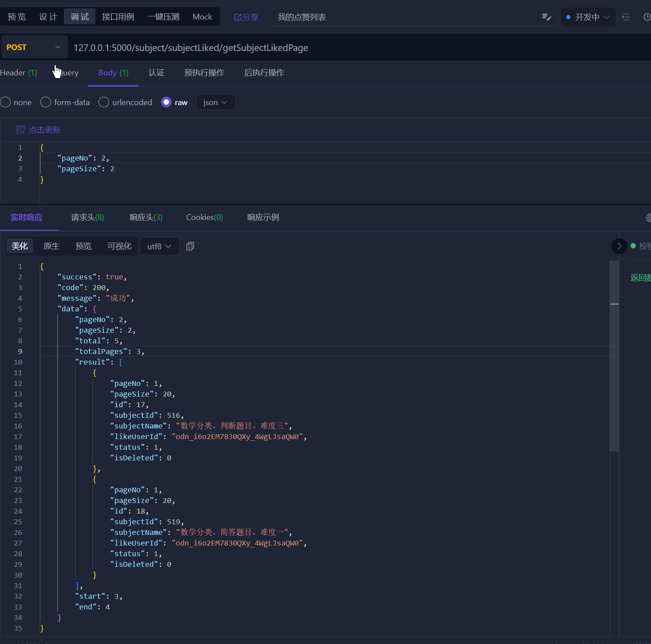
Task: Click the copy response icon
Action: (x=190, y=246)
